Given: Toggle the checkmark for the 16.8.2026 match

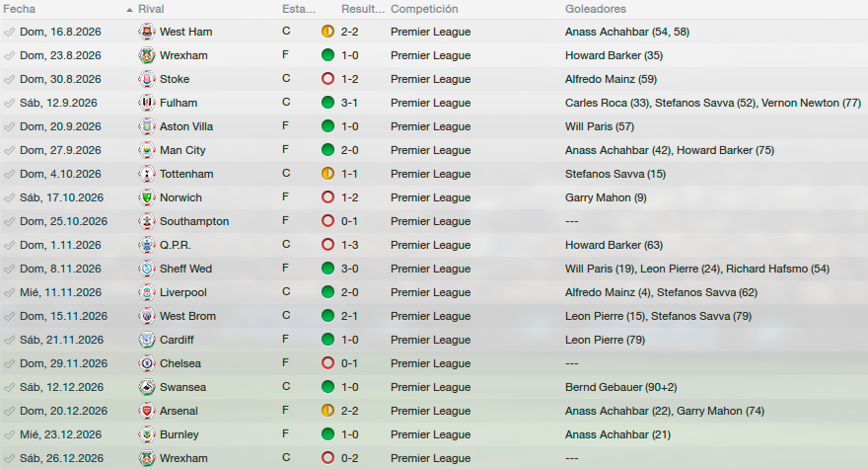Looking at the screenshot, I should point(9,33).
